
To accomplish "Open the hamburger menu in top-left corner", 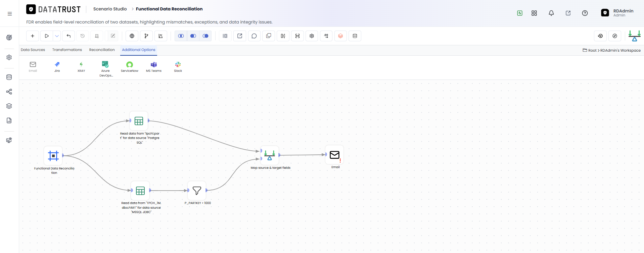I will pyautogui.click(x=10, y=14).
